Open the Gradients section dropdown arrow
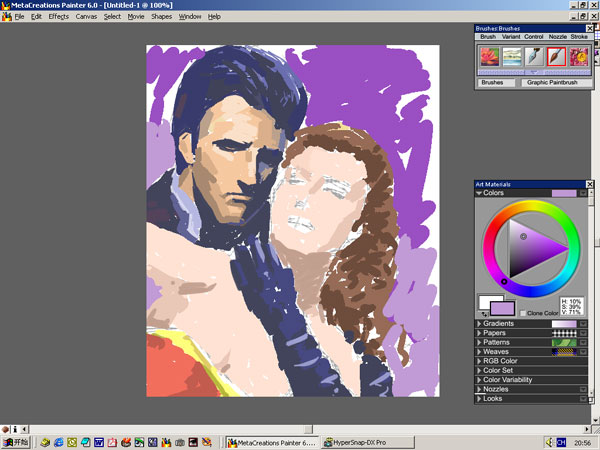This screenshot has height=450, width=600. [583, 324]
